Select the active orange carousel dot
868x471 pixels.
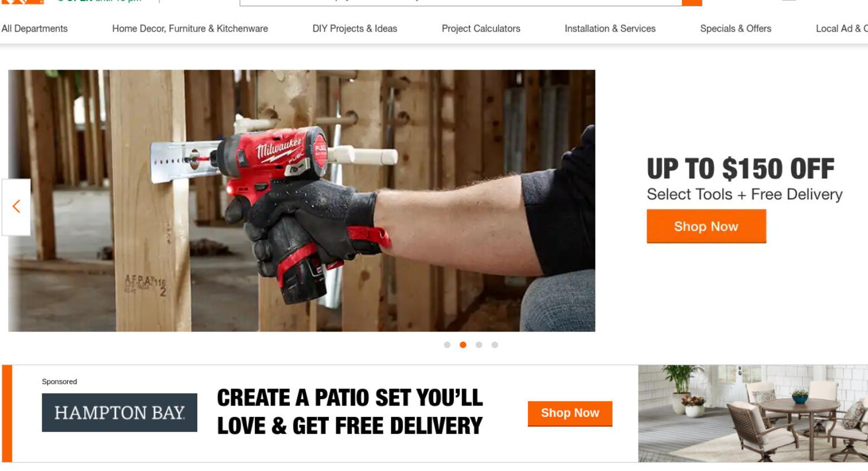point(463,344)
